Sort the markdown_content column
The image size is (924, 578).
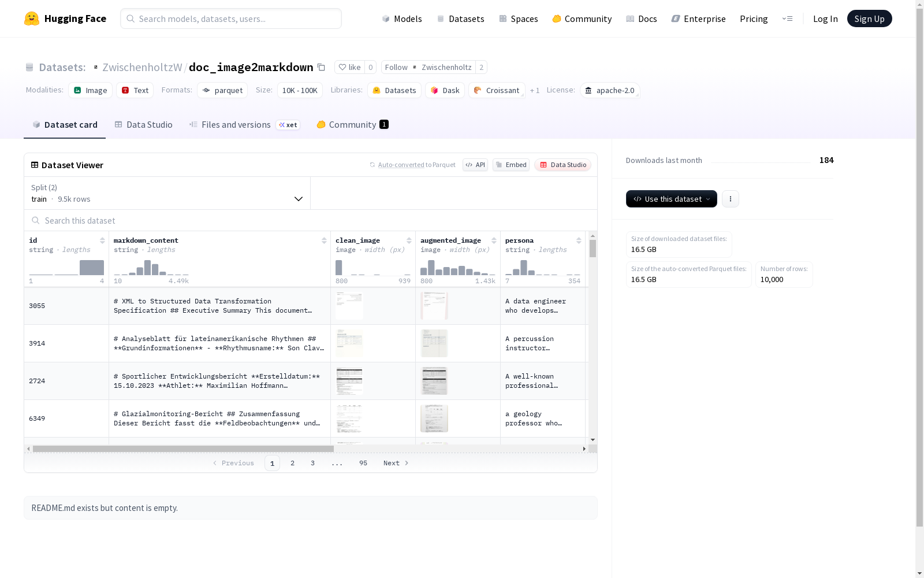[324, 240]
